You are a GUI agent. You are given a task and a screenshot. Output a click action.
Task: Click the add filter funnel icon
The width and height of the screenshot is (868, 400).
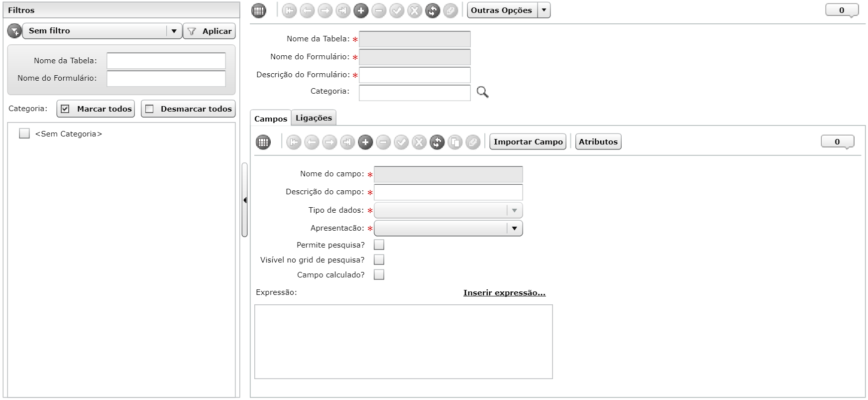14,31
